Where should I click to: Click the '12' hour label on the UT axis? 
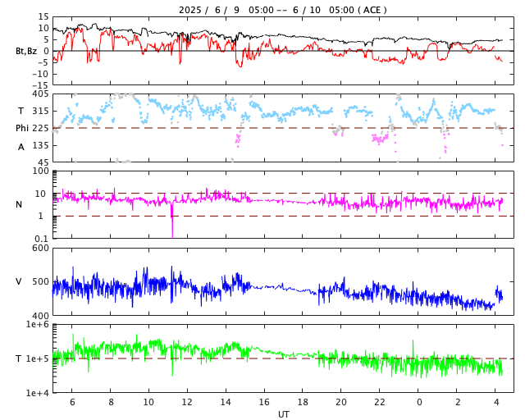(187, 402)
